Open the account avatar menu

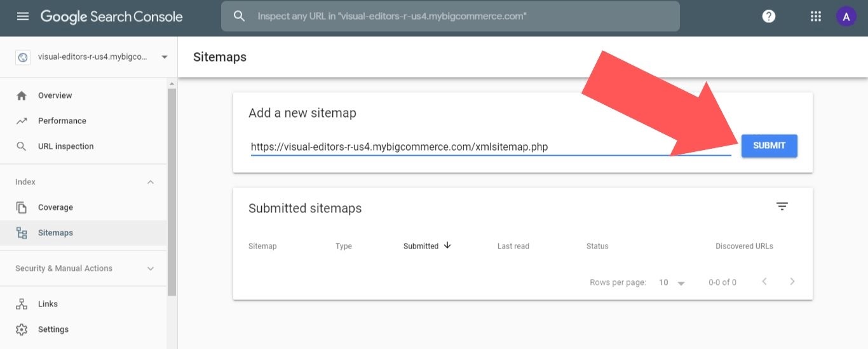846,17
